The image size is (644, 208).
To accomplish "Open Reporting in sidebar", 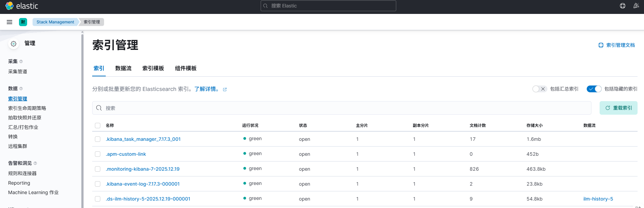I will pos(19,183).
